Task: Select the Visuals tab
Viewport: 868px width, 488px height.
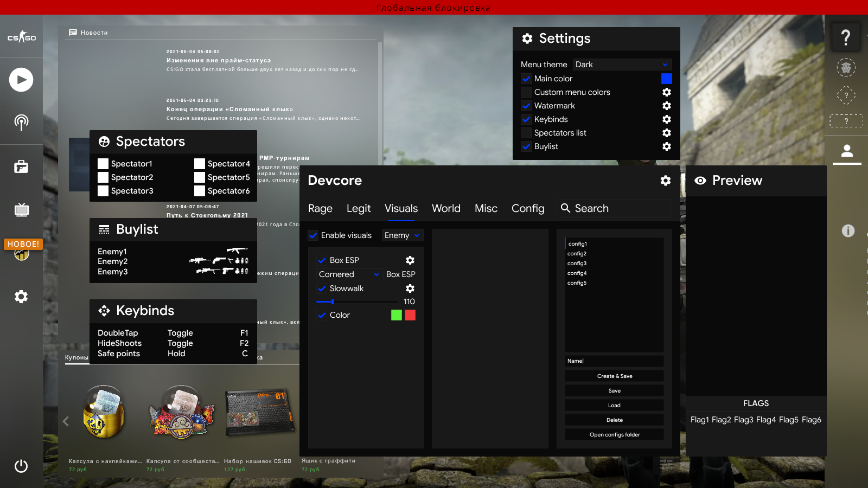Action: point(401,209)
